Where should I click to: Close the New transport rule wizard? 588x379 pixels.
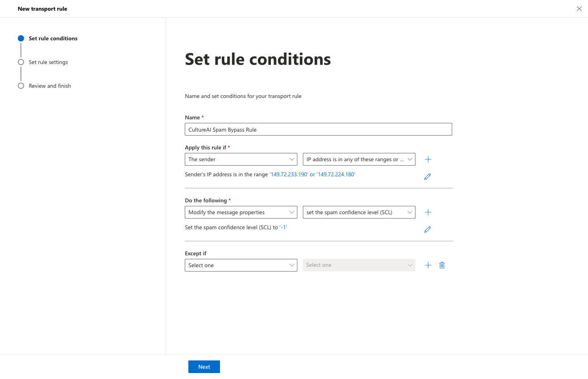tap(579, 8)
